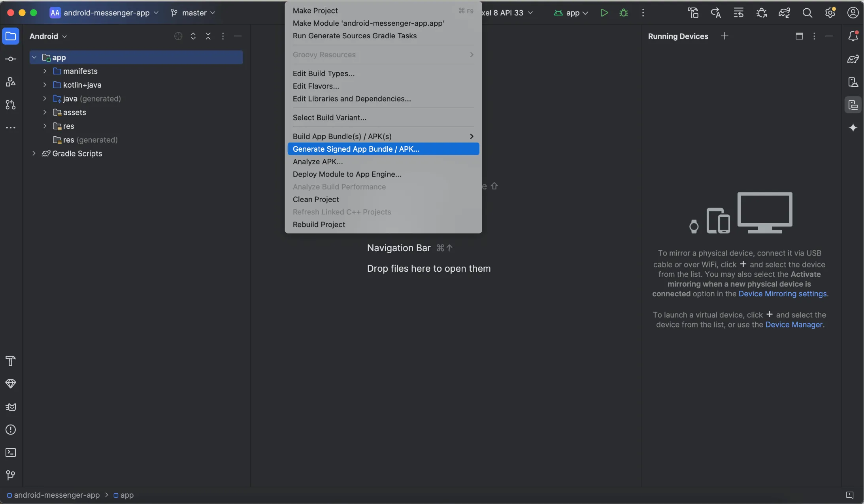This screenshot has width=864, height=504.
Task: Click the green Run app button
Action: (x=604, y=13)
